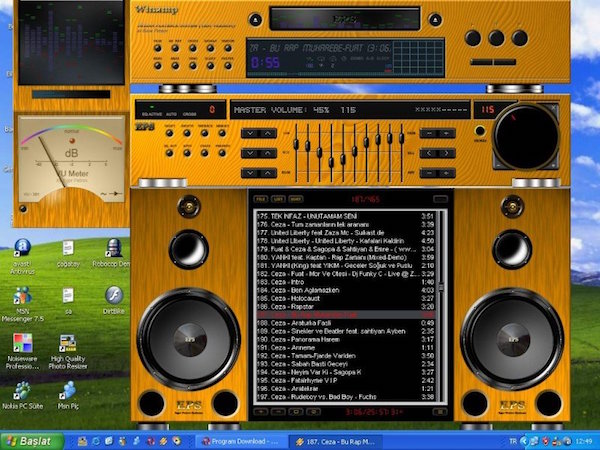This screenshot has height=450, width=600.
Task: Click the left eject button beside the disc tray
Action: point(255,20)
